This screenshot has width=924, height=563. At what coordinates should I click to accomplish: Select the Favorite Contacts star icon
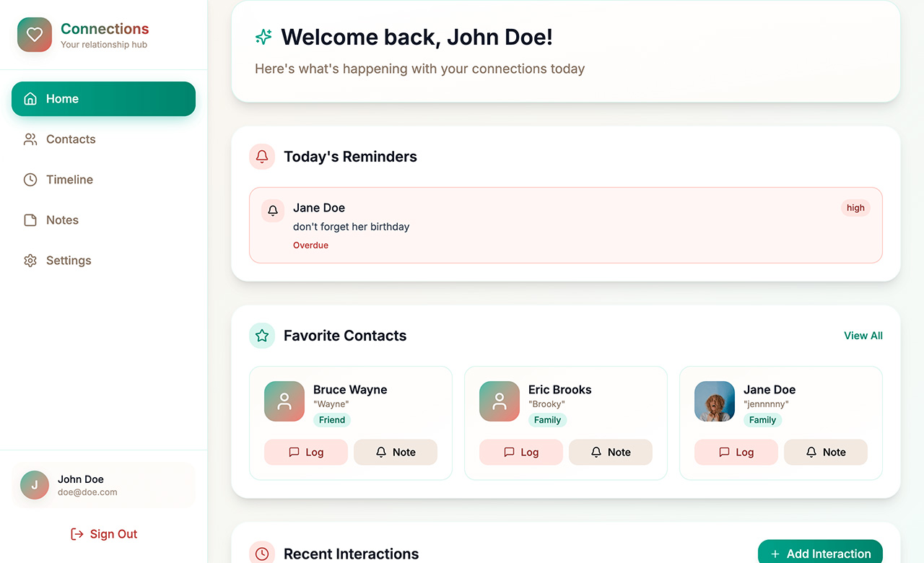tap(261, 335)
